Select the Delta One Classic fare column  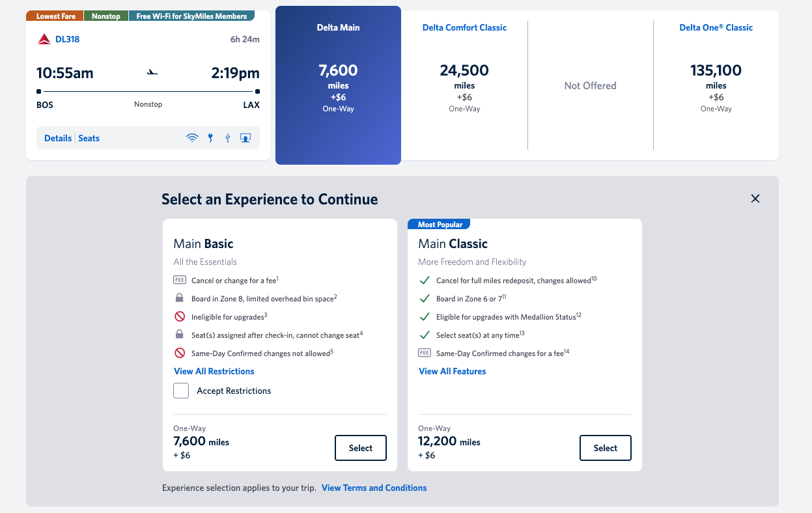[x=716, y=85]
